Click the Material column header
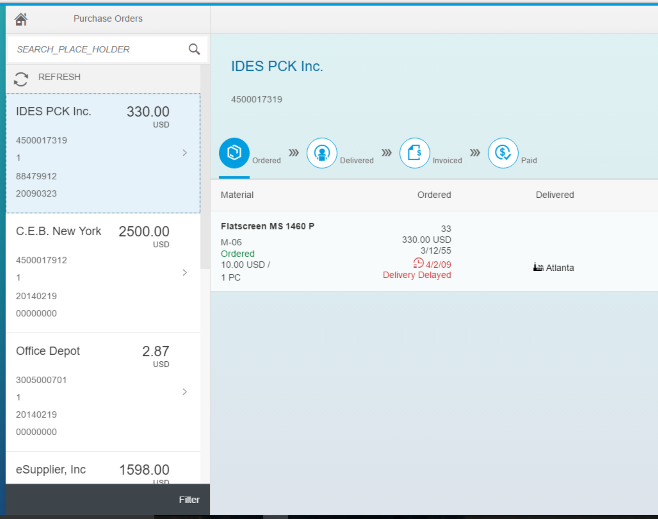 tap(237, 195)
